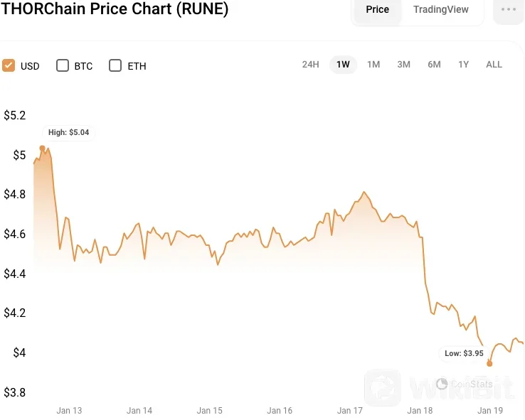Switch to the Price tab
This screenshot has height=420, width=525.
(377, 10)
